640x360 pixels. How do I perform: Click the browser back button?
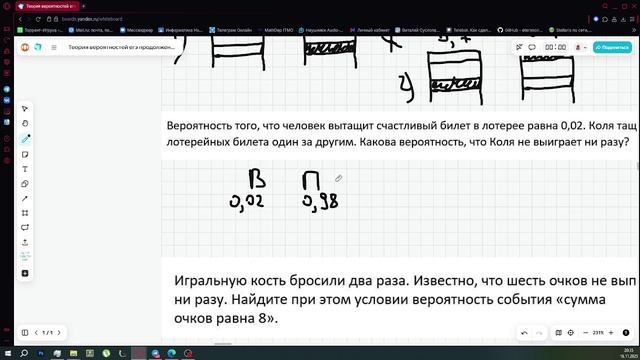(20, 19)
